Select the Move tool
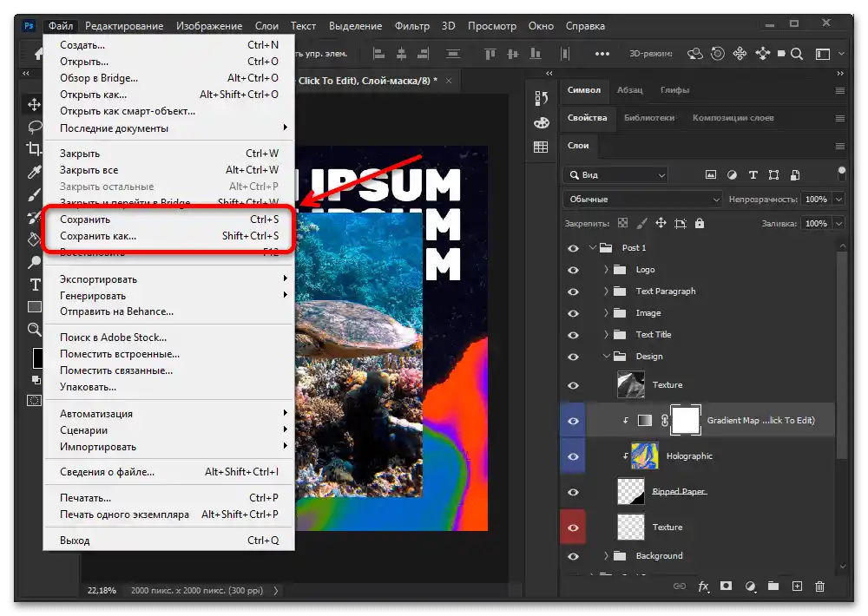Viewport: 868px width, 616px height. (35, 105)
